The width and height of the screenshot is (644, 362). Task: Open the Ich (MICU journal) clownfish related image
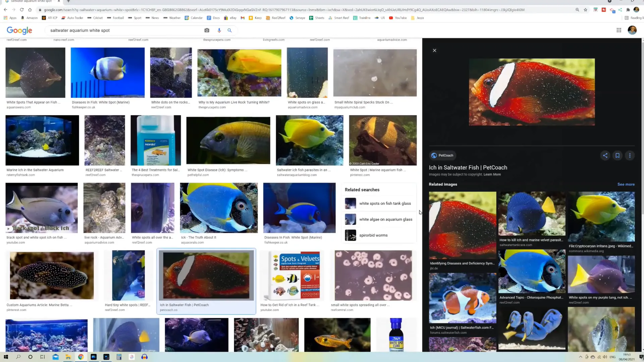(463, 298)
